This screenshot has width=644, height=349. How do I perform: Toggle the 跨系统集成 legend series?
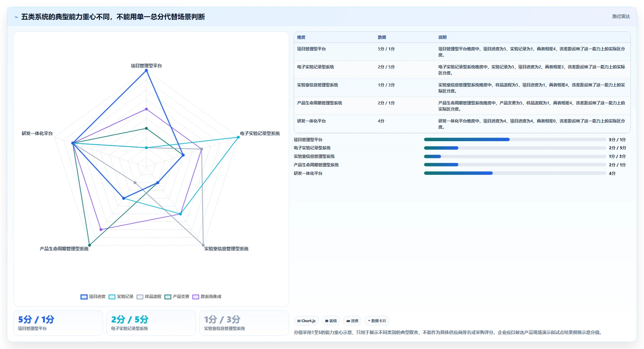coord(207,297)
